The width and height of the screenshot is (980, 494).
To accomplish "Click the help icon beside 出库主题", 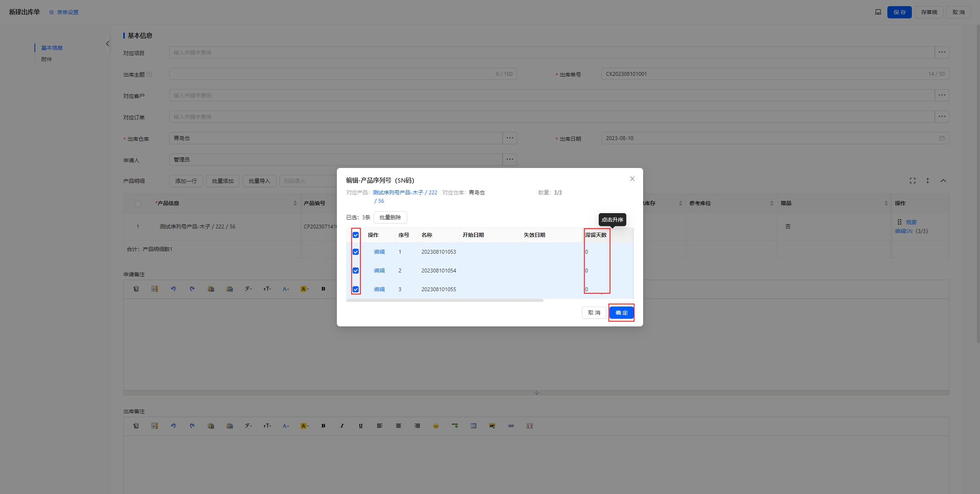I will 149,74.
